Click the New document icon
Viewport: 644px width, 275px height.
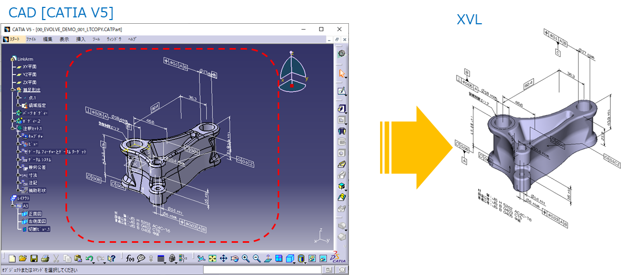(12, 258)
